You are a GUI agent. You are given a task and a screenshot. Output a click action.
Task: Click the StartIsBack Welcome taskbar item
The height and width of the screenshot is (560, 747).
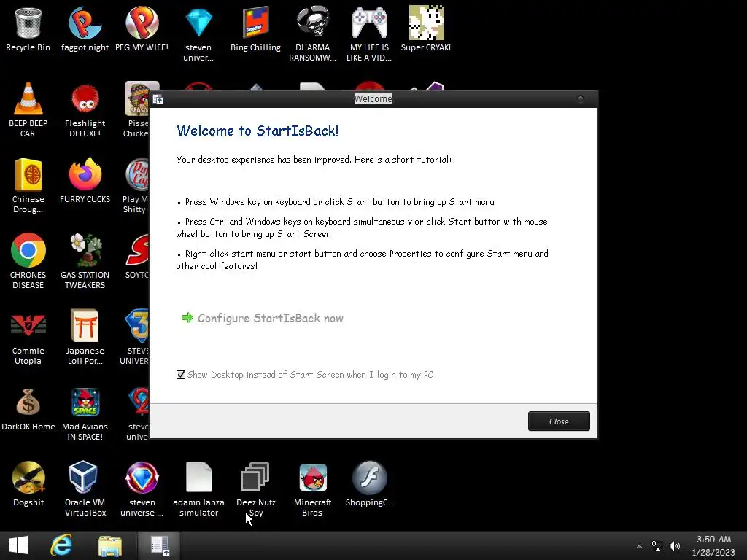159,545
